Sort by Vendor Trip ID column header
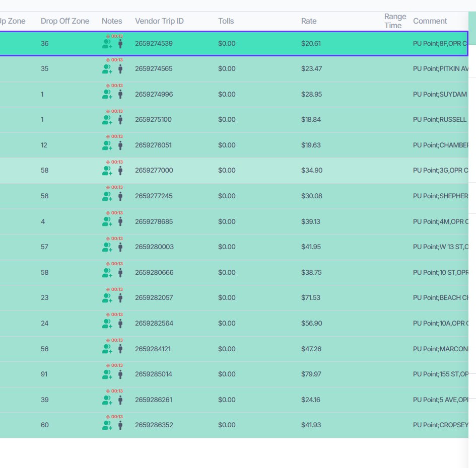476x468 pixels. (159, 21)
